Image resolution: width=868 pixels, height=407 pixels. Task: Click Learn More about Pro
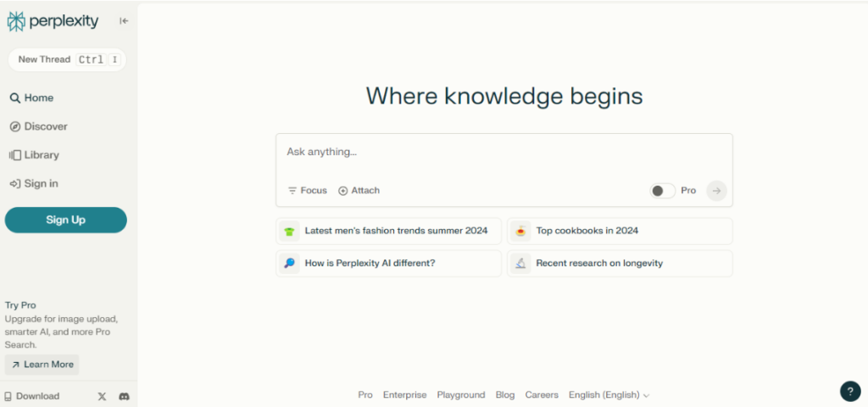click(42, 365)
